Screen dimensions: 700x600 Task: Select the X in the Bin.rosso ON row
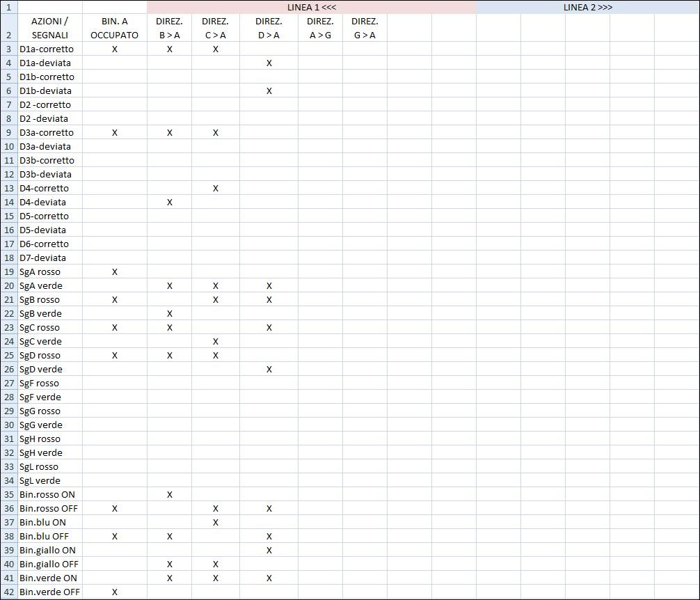coord(169,495)
